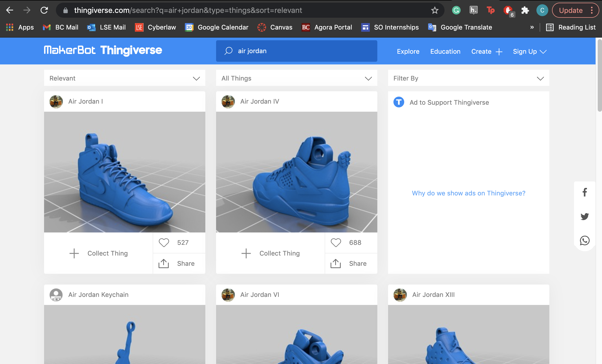Screen dimensions: 602x364
Task: Open the Air Jordan IV author avatar
Action: (x=228, y=101)
